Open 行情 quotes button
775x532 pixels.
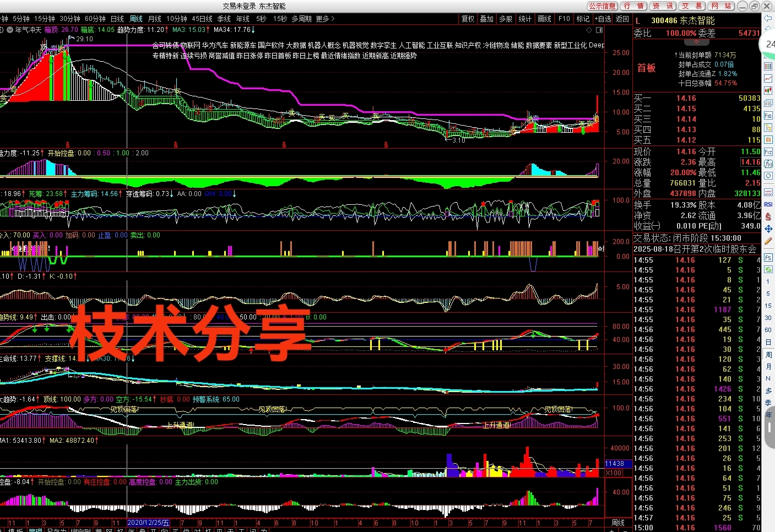coord(633,6)
